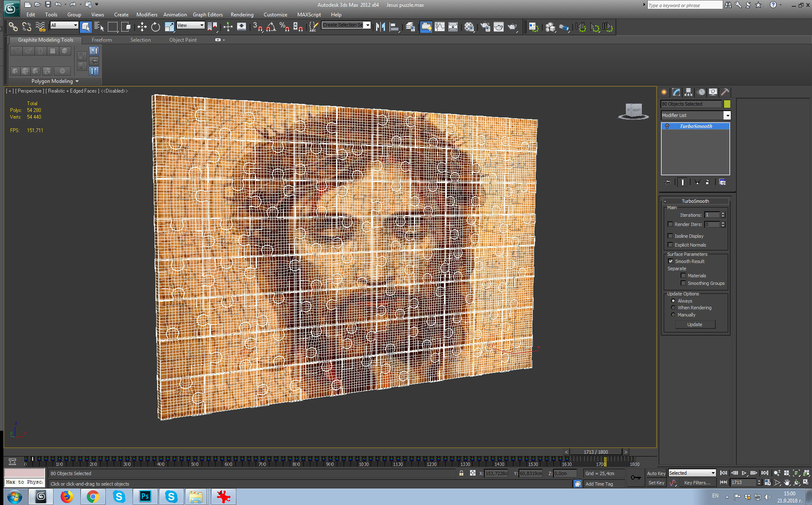This screenshot has height=505, width=812.
Task: Choose the Select and Move tool
Action: 142,27
